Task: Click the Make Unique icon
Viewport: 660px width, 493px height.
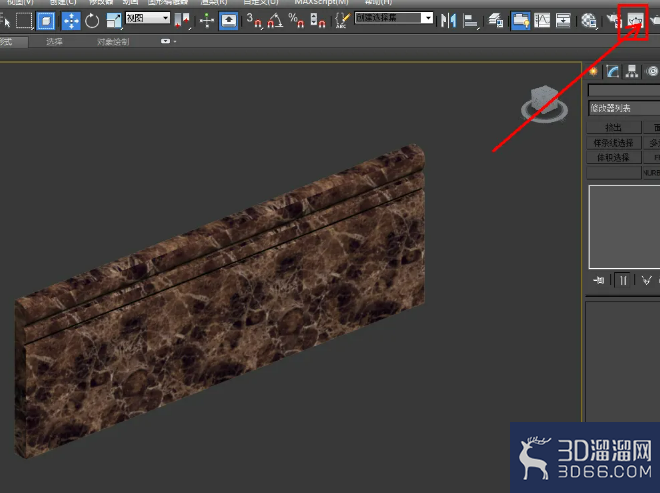Action: pos(647,280)
